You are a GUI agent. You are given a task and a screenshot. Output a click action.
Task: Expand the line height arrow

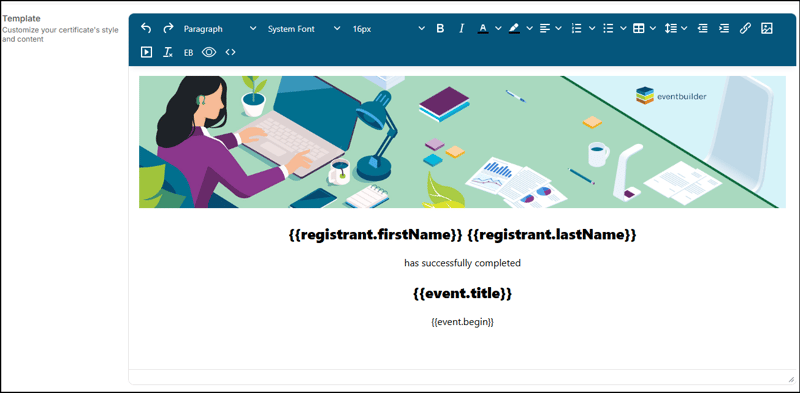click(x=684, y=29)
